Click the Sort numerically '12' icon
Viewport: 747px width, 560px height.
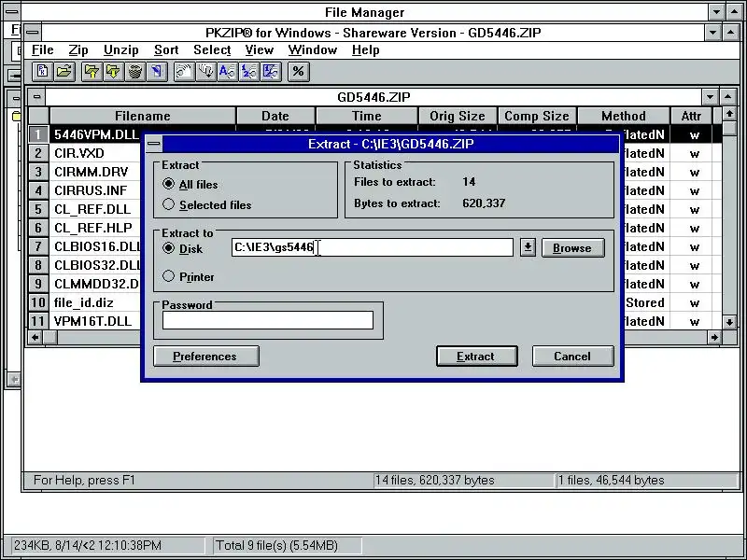pos(249,72)
